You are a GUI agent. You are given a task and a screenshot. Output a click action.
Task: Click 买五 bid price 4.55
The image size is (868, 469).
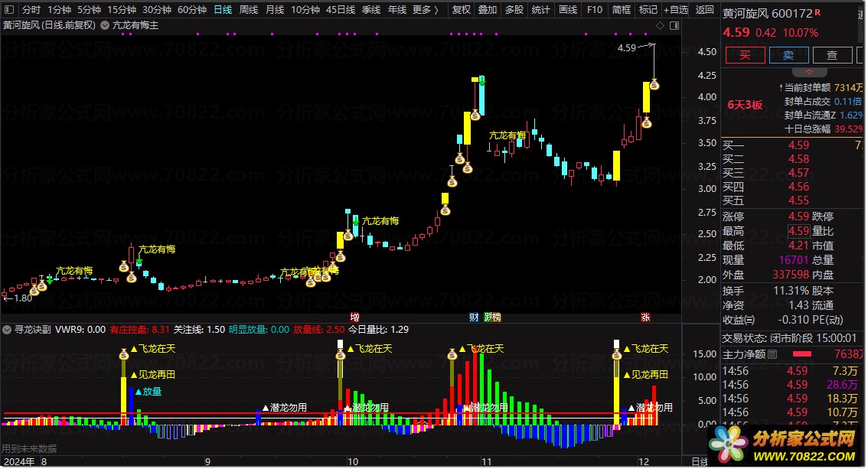[x=799, y=200]
